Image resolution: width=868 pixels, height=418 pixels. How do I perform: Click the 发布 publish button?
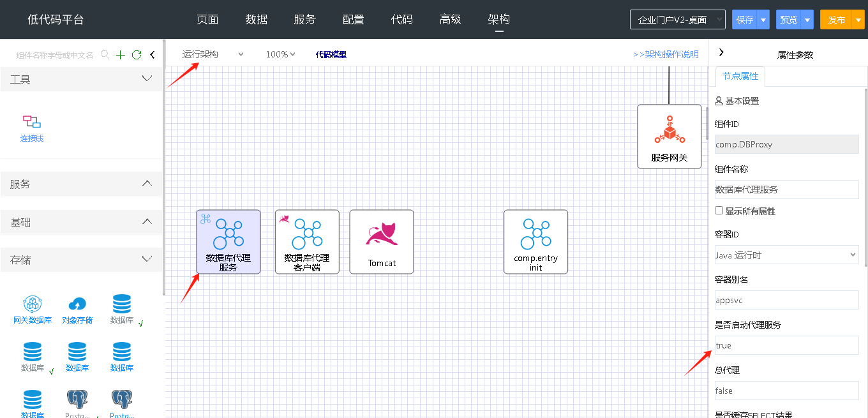[x=836, y=20]
